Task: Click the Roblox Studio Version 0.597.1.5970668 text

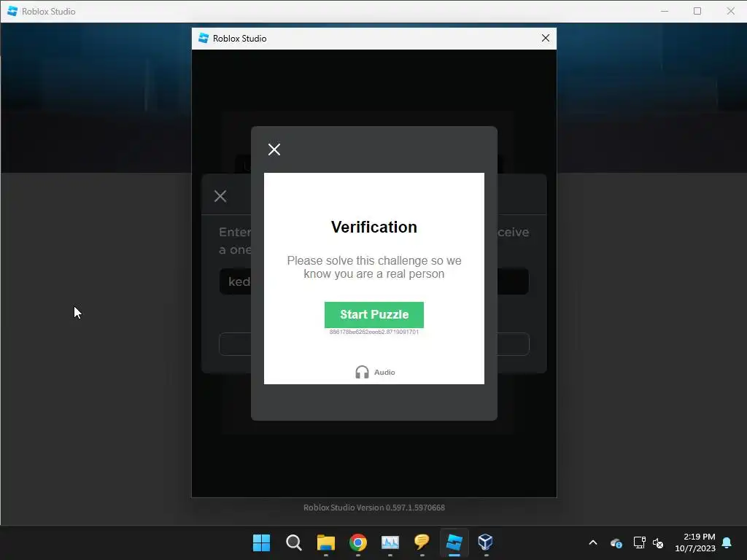Action: pos(374,507)
